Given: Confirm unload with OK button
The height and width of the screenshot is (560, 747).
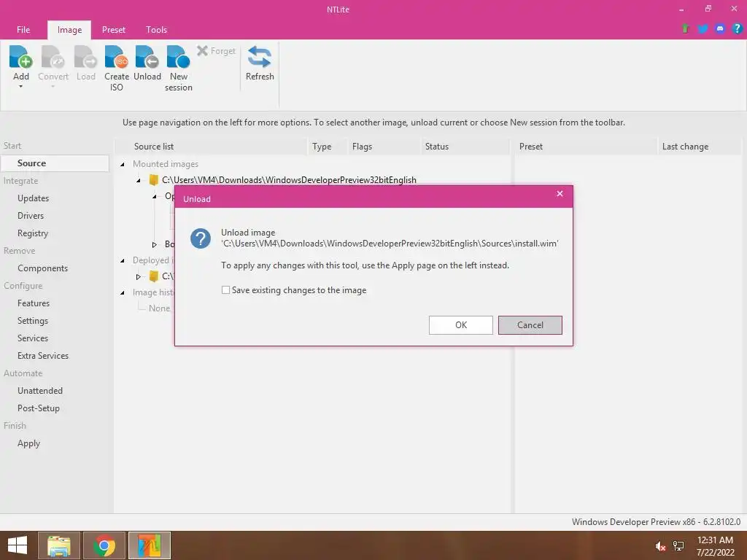Looking at the screenshot, I should (x=461, y=325).
